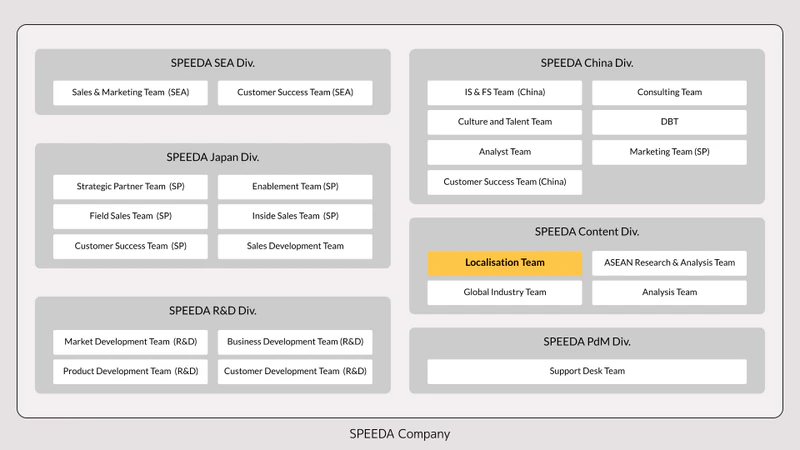Image resolution: width=800 pixels, height=450 pixels.
Task: Select Business Development Team (R&D)
Action: 295,342
